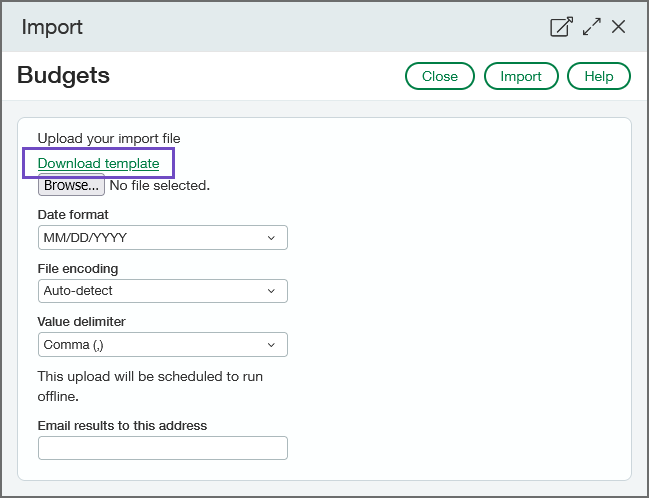The image size is (649, 498).
Task: Click the Budgets page heading
Action: point(64,75)
